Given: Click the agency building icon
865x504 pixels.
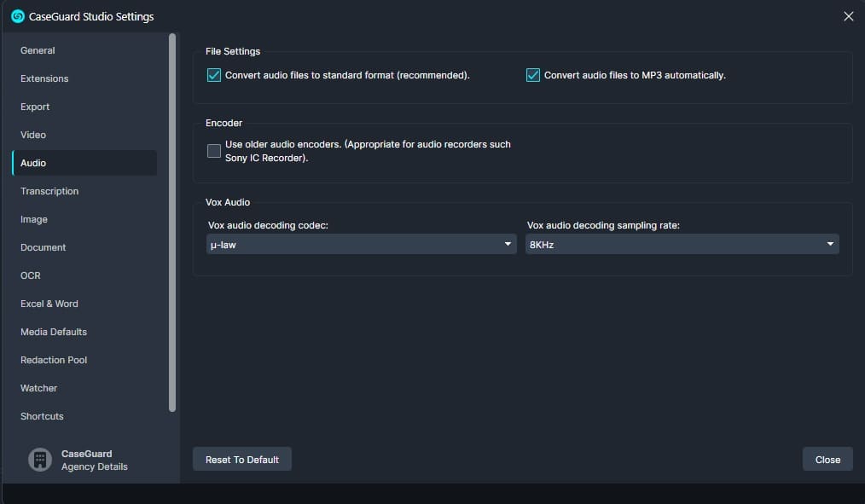Looking at the screenshot, I should [x=39, y=460].
